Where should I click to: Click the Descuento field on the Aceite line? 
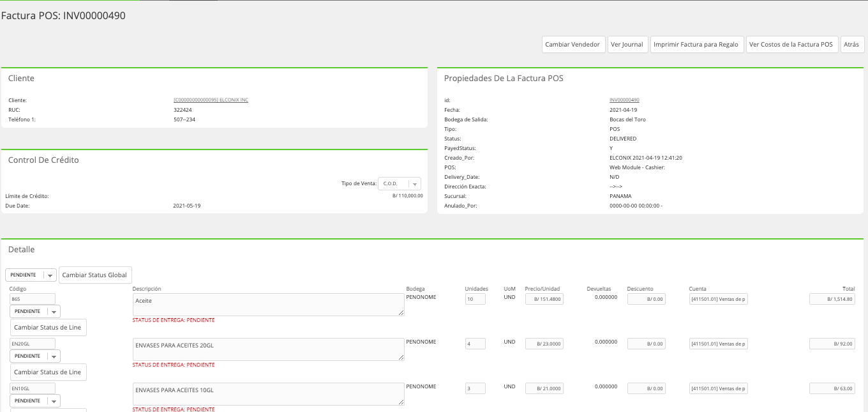tap(647, 299)
